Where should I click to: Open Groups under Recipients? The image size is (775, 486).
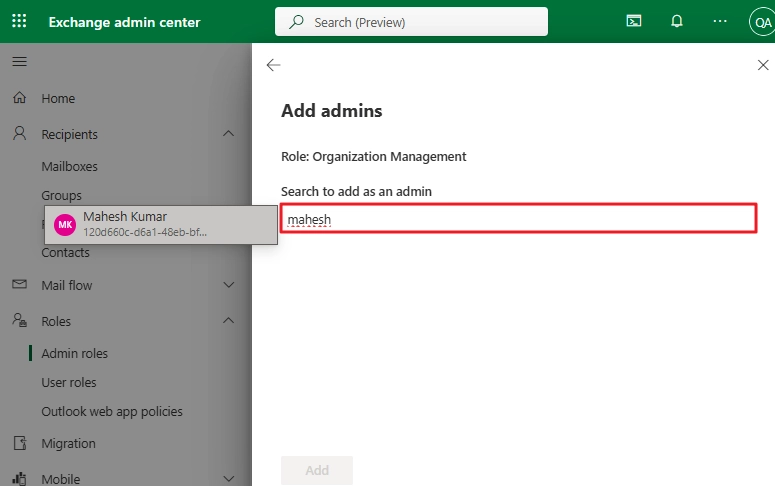point(61,195)
